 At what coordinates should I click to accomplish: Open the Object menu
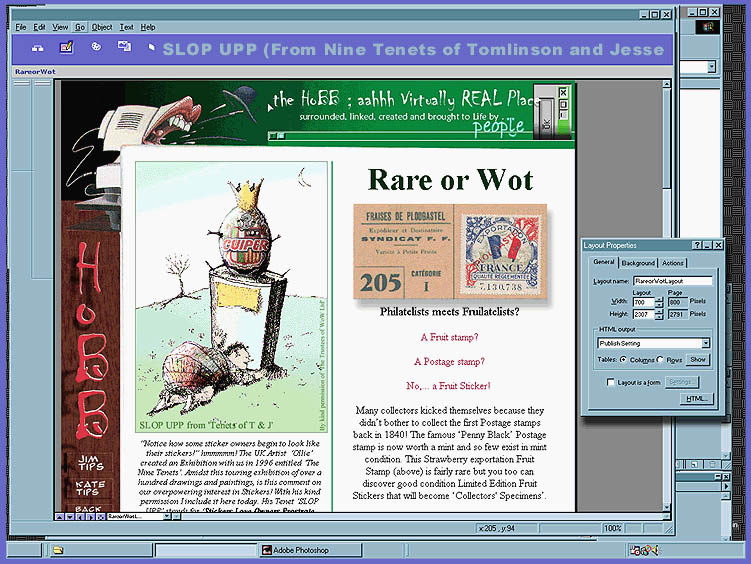click(102, 27)
